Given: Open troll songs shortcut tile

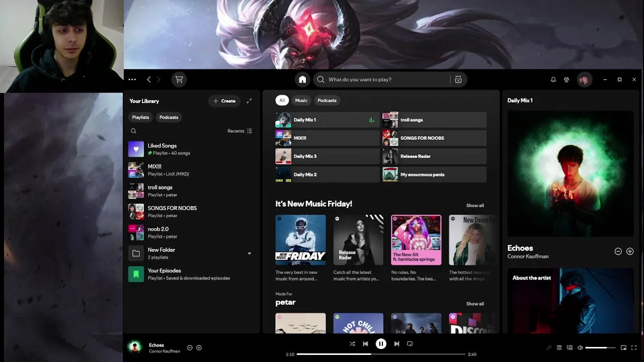Looking at the screenshot, I should (434, 120).
